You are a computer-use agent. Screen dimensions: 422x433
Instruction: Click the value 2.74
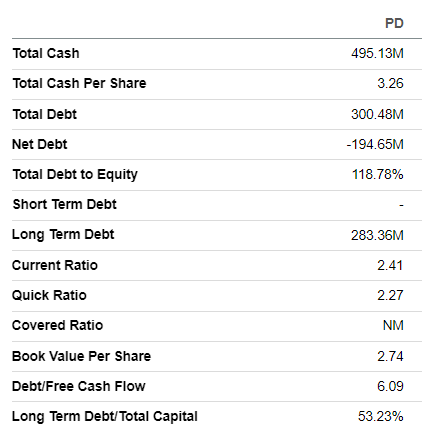(x=390, y=356)
